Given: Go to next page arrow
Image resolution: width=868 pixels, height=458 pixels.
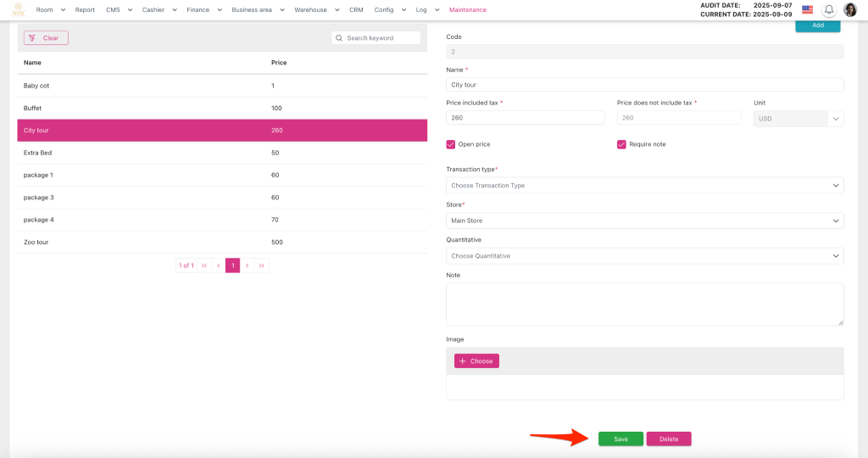Looking at the screenshot, I should coord(247,265).
